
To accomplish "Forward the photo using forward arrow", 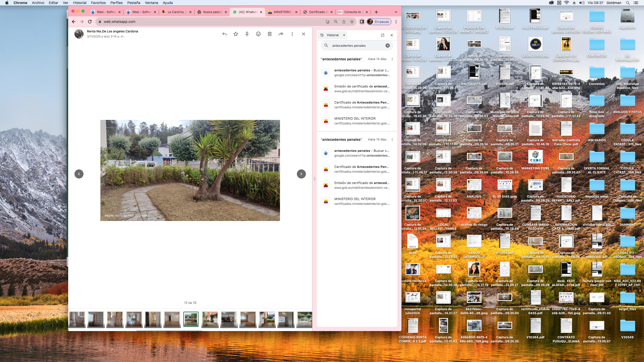I will coord(281,34).
